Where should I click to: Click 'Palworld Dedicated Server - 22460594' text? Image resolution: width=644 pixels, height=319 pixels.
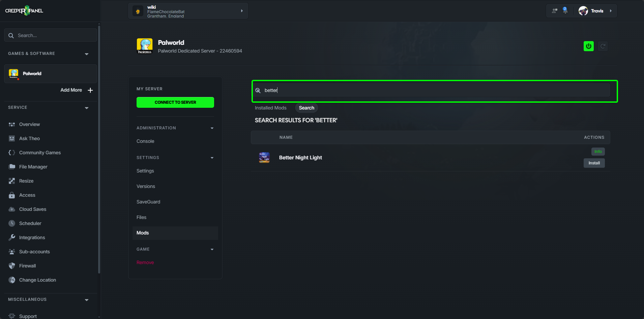[x=200, y=51]
